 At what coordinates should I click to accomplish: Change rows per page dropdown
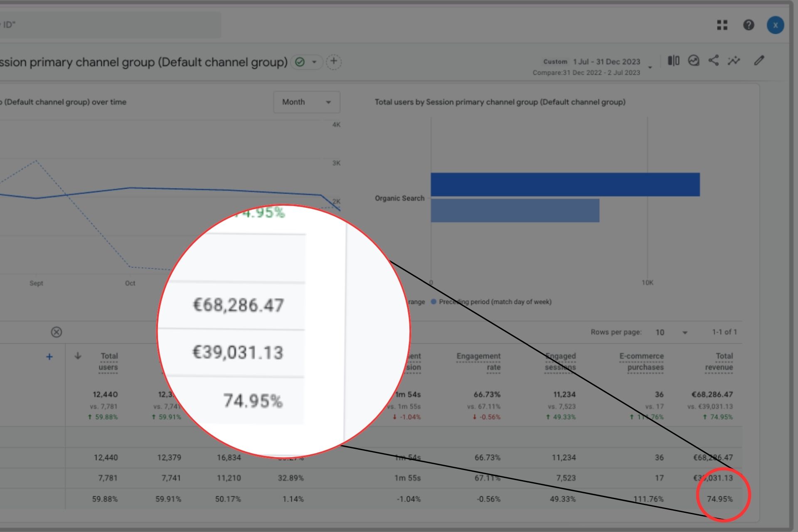[x=671, y=332]
